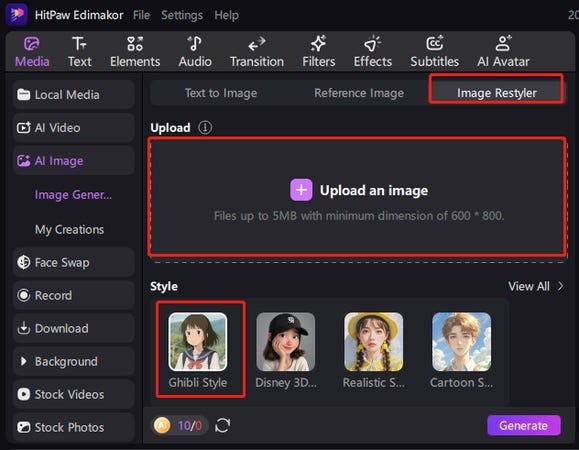Select the Elements toolbar icon
Viewport: 579px width, 450px height.
135,52
